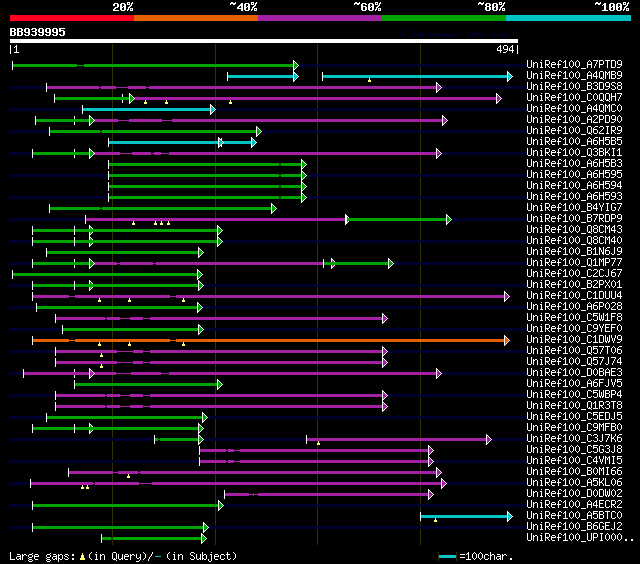Select the UniRef100_C5WBP4 label
This screenshot has width=640, height=564.
click(574, 395)
